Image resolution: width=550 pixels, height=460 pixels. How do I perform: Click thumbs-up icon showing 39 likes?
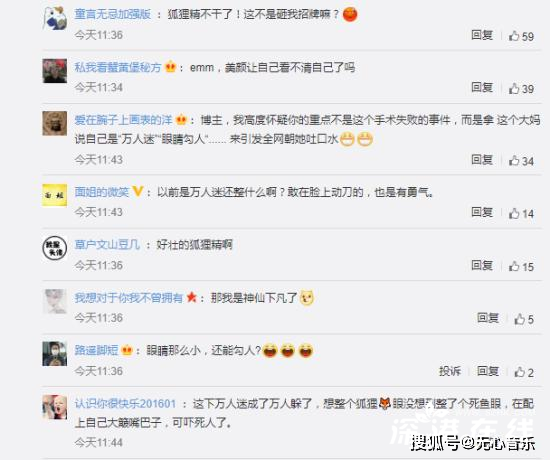tap(514, 88)
